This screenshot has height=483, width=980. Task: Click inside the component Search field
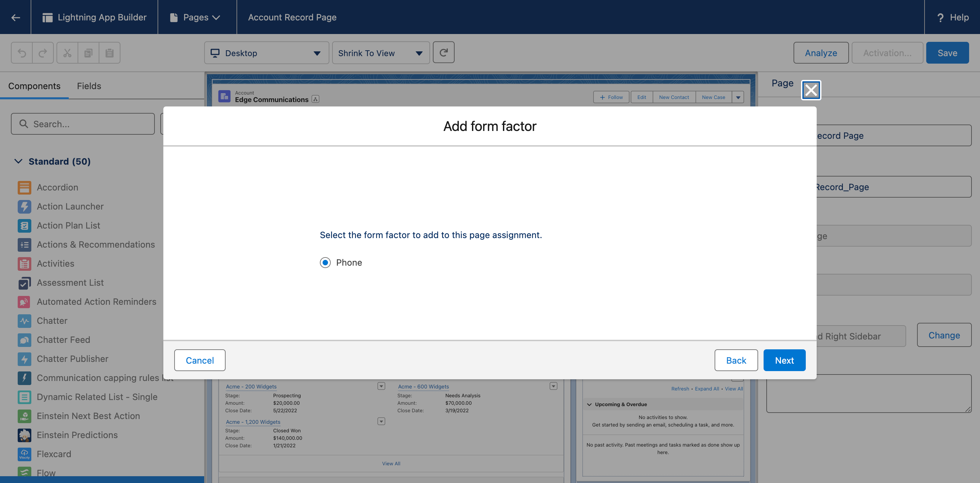tap(83, 123)
